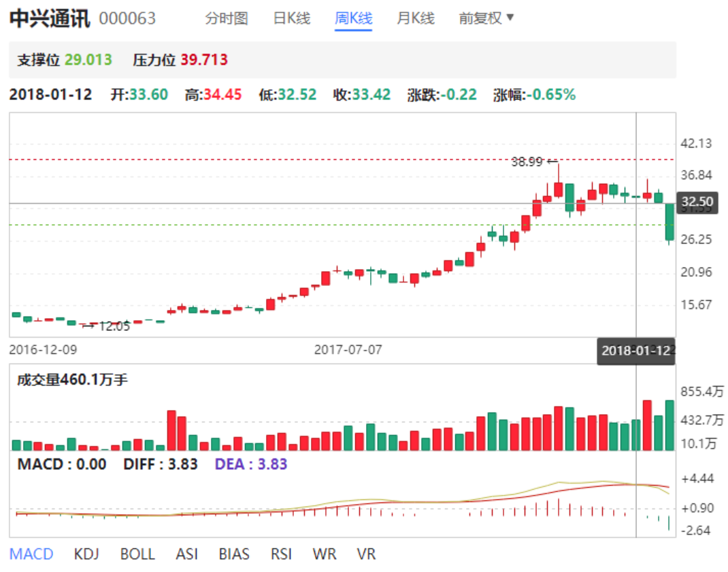Show the KDJ indicator
728x572 pixels.
coord(88,554)
